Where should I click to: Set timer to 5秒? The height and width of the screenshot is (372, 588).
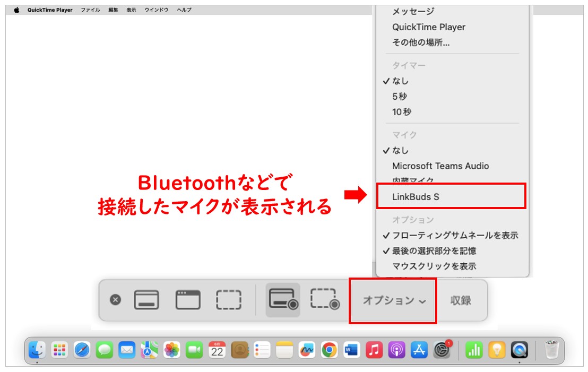click(400, 97)
